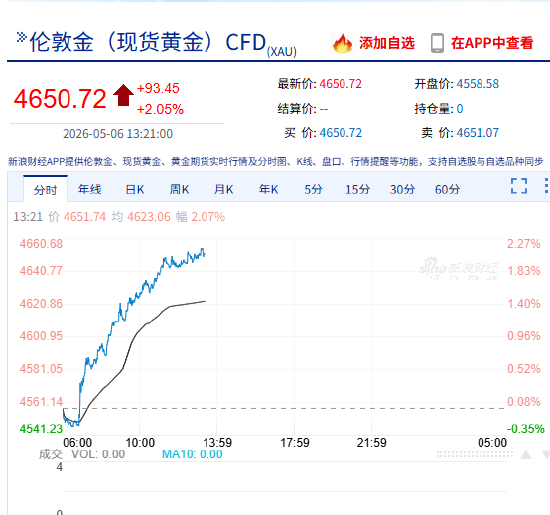Image resolution: width=550 pixels, height=515 pixels.
Task: Click the time axis label 21:59
Action: click(x=371, y=443)
